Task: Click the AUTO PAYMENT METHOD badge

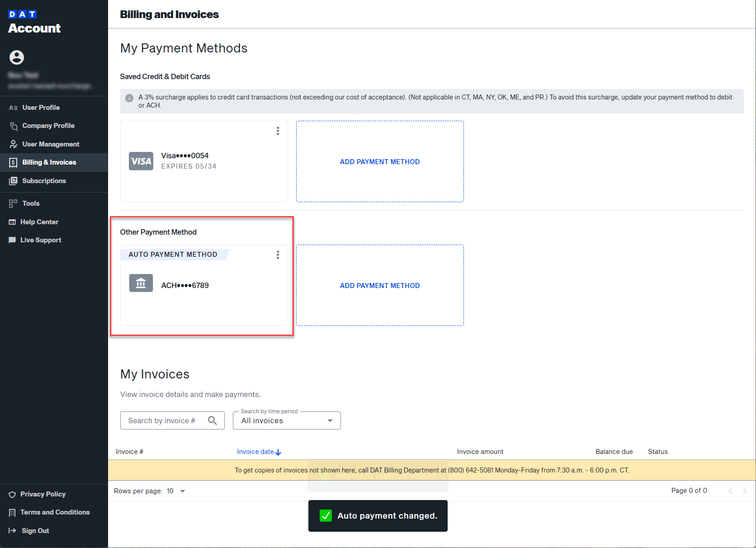Action: point(175,255)
